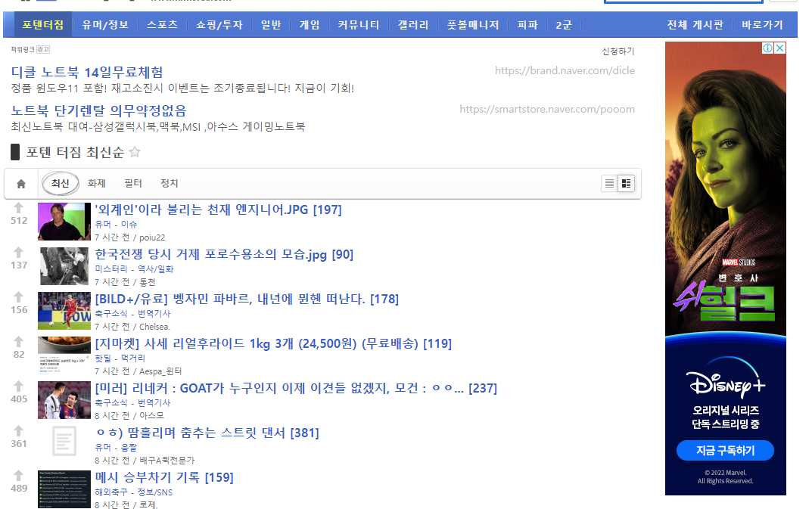Open category link 미스터리 - 역사/일화
The image size is (812, 509).
(x=134, y=268)
